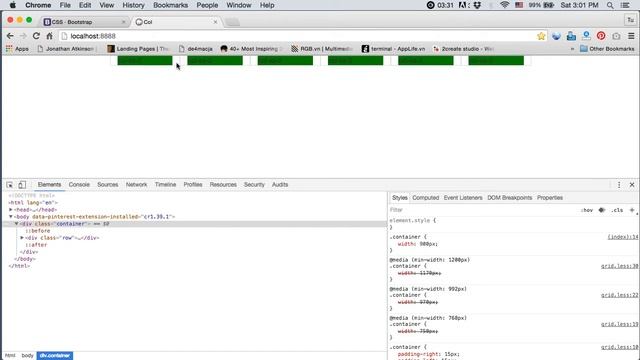Reload the localhost page

36,36
